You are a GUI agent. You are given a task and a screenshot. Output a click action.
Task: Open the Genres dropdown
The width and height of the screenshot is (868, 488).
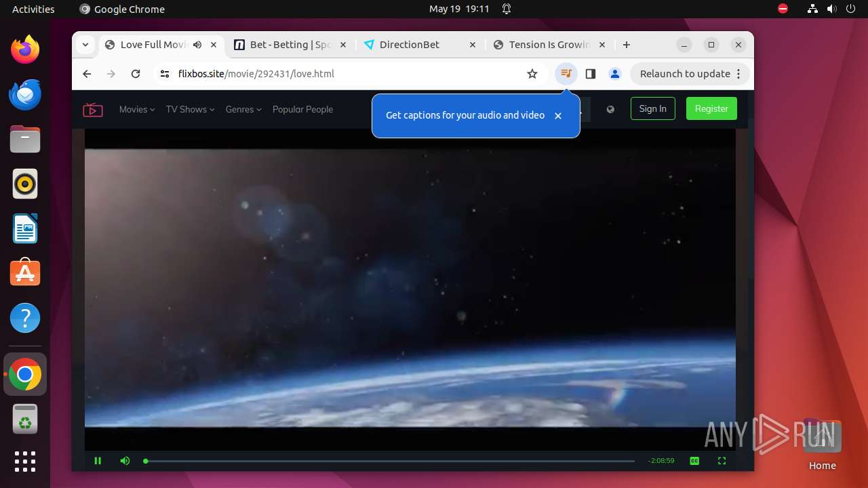tap(243, 109)
